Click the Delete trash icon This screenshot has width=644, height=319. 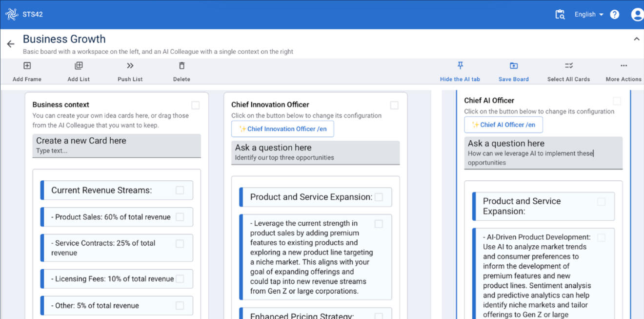point(181,66)
